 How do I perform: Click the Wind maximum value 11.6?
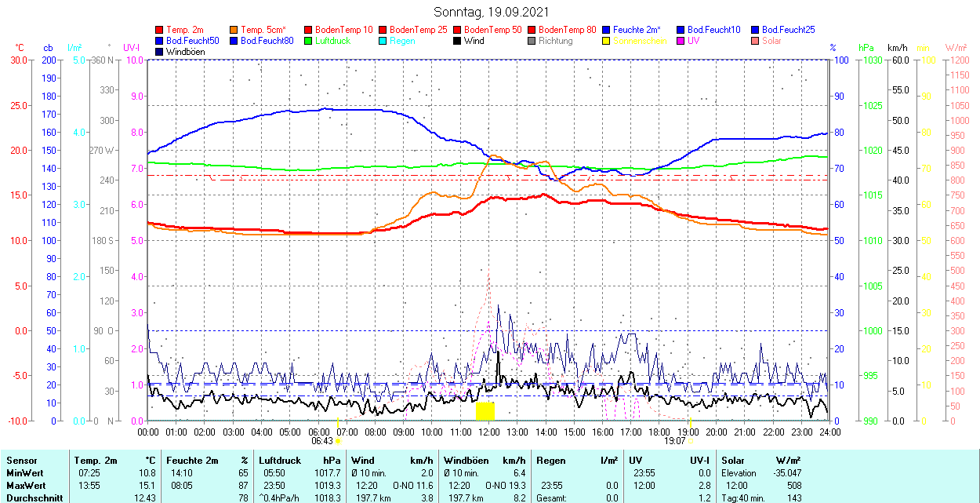(423, 486)
